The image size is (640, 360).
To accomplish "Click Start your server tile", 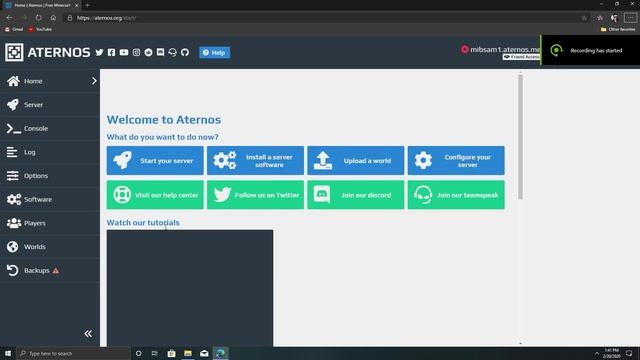I will point(155,160).
